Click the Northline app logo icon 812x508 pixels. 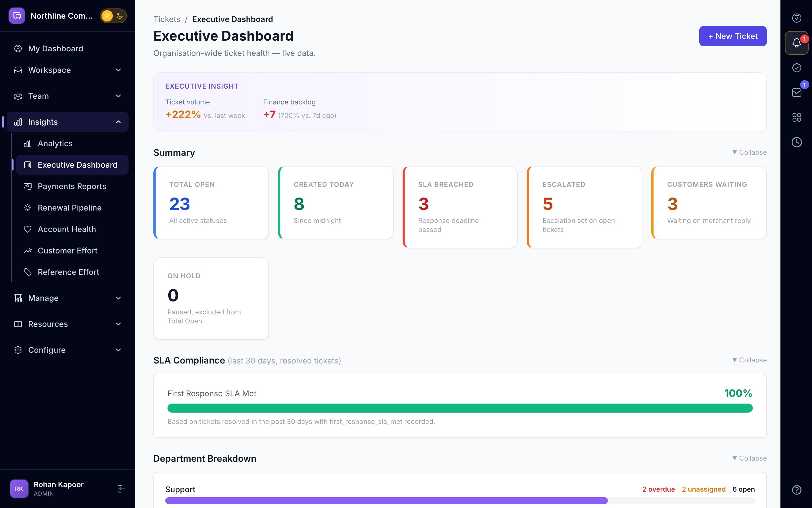pyautogui.click(x=17, y=16)
